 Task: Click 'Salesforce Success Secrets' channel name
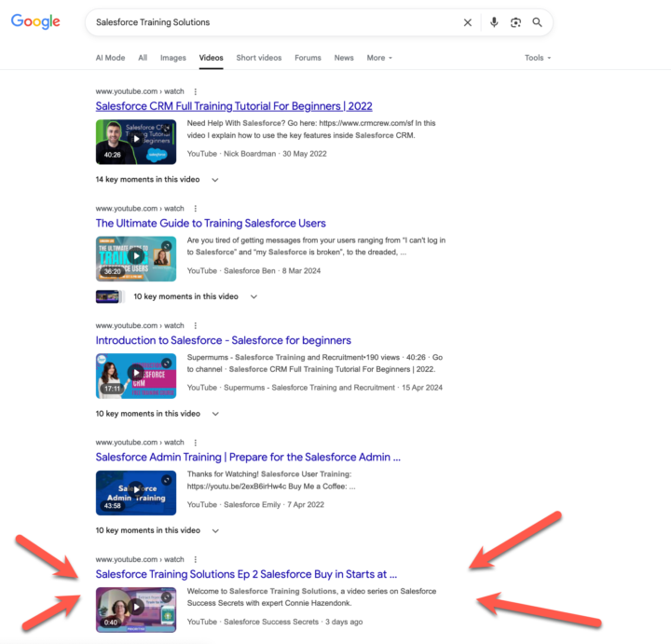[x=271, y=622]
